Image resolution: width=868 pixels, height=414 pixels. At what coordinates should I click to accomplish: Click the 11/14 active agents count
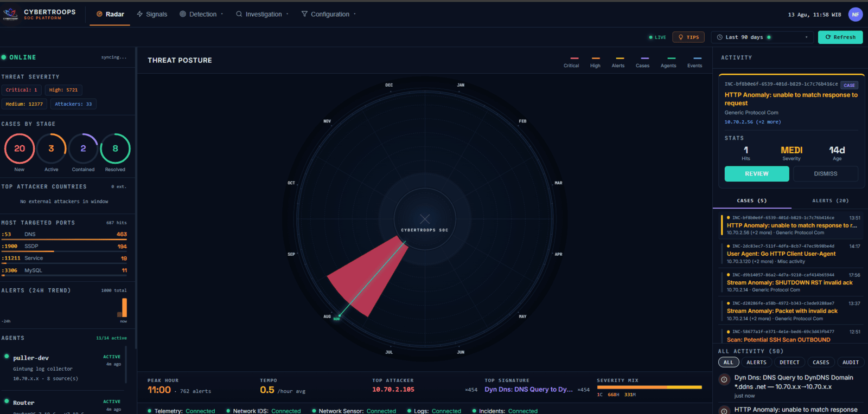click(x=111, y=338)
